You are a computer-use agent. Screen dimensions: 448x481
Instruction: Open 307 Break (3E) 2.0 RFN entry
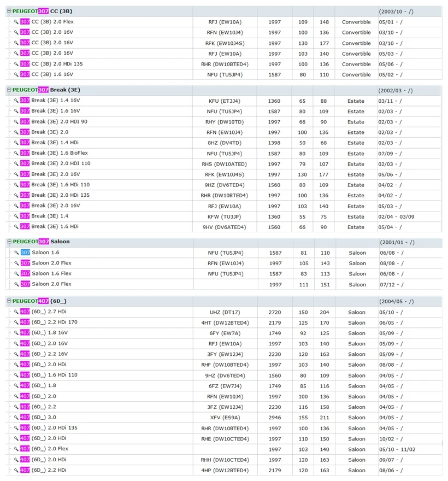pos(44,132)
